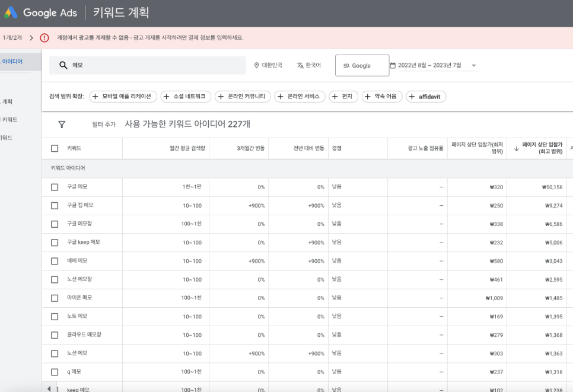Viewport: 573px width, 392px height.
Task: Click plus icon on 소셜 네트워크 chip
Action: point(166,97)
